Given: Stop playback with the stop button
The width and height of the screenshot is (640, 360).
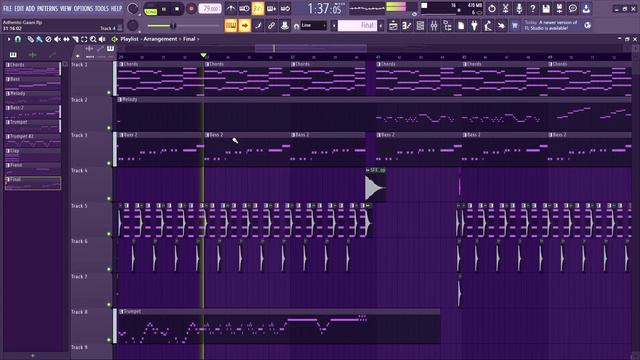Looking at the screenshot, I should 177,9.
